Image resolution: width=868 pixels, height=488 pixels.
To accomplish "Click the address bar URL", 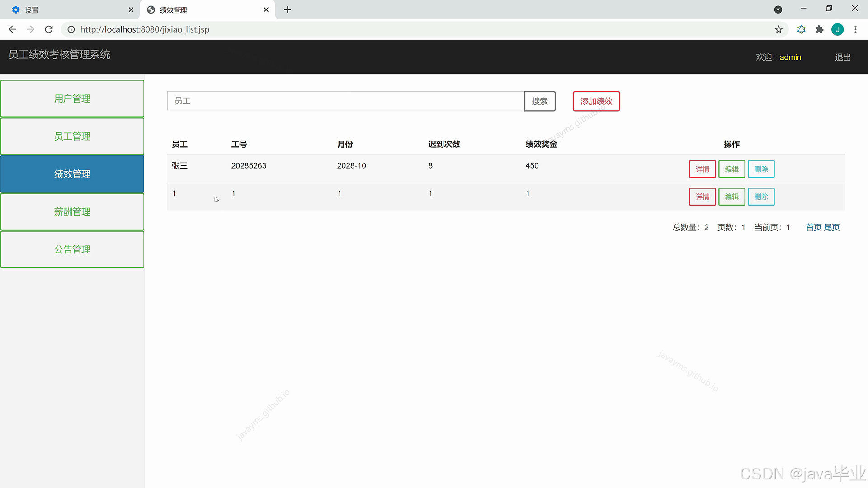I will pyautogui.click(x=145, y=29).
